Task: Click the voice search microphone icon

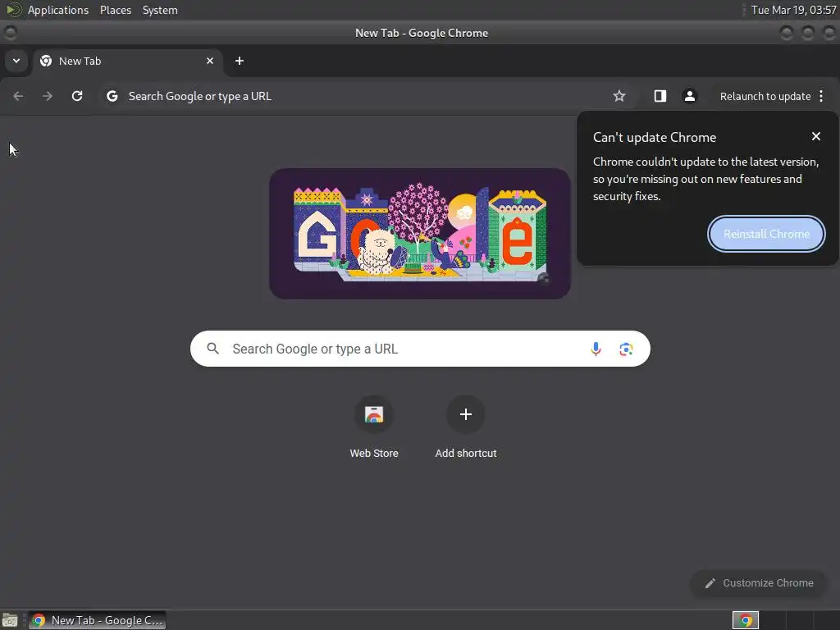Action: 596,349
